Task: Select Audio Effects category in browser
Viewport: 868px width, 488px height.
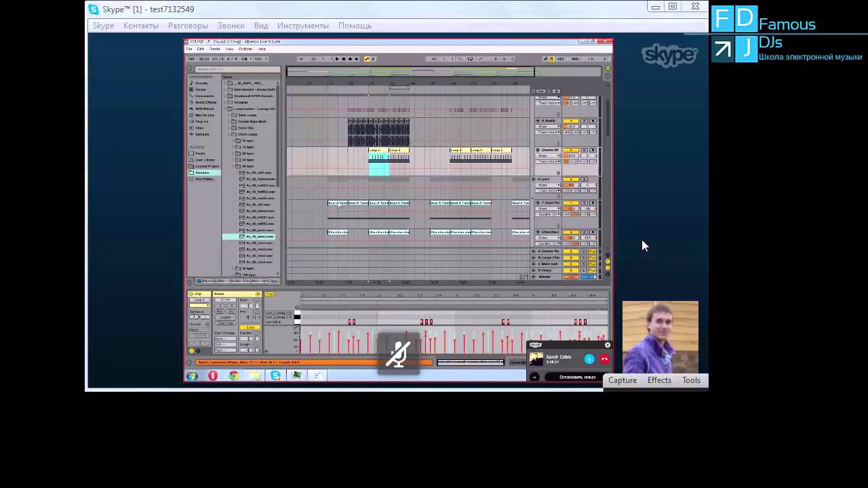Action: click(x=202, y=102)
